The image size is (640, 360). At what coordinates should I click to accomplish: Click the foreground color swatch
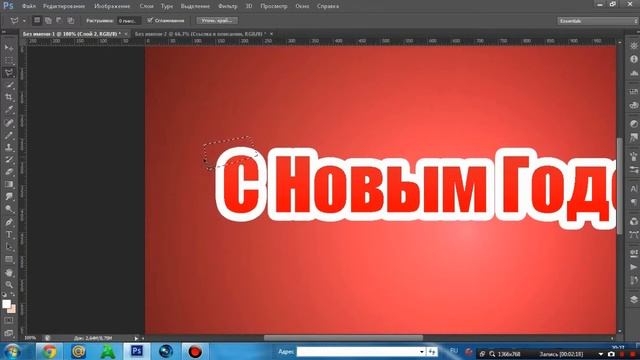coord(6,304)
